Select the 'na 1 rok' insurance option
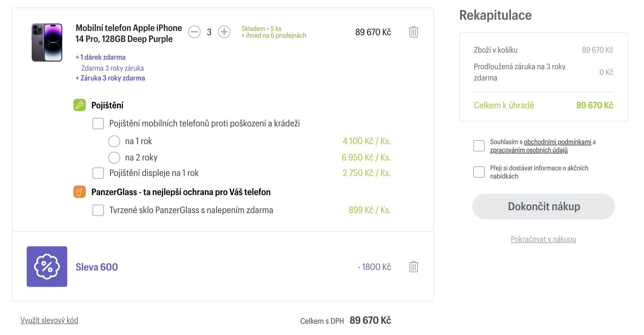The width and height of the screenshot is (644, 335). point(114,141)
